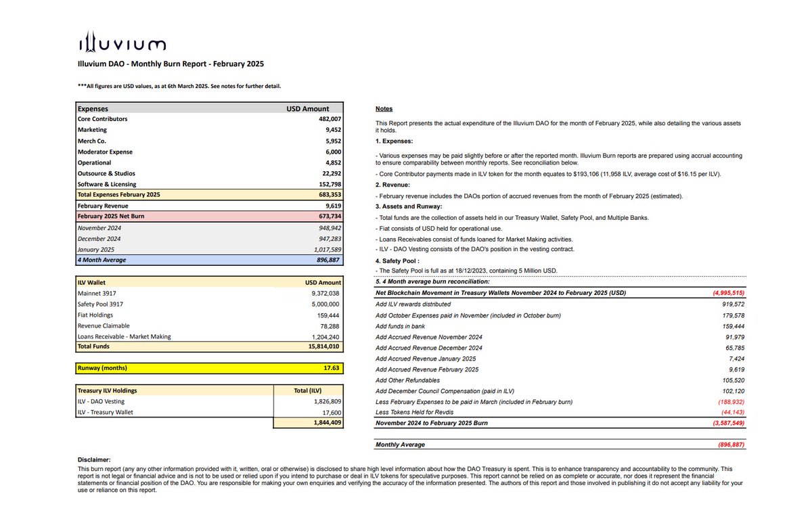This screenshot has height=525, width=812.
Task: Click the net blockchain movement value (4,995,515)
Action: click(729, 293)
